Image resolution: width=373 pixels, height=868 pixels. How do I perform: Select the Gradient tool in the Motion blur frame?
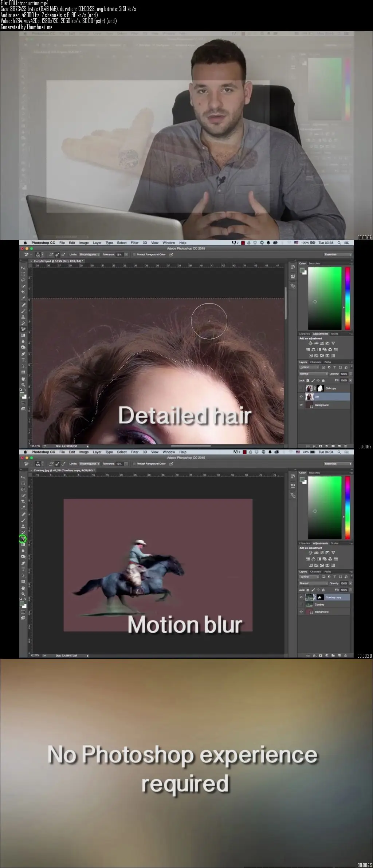pyautogui.click(x=23, y=544)
